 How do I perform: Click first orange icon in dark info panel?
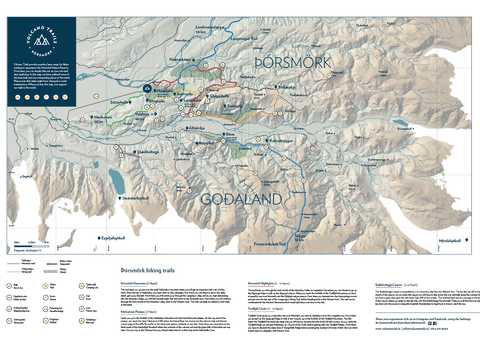[x=18, y=97]
